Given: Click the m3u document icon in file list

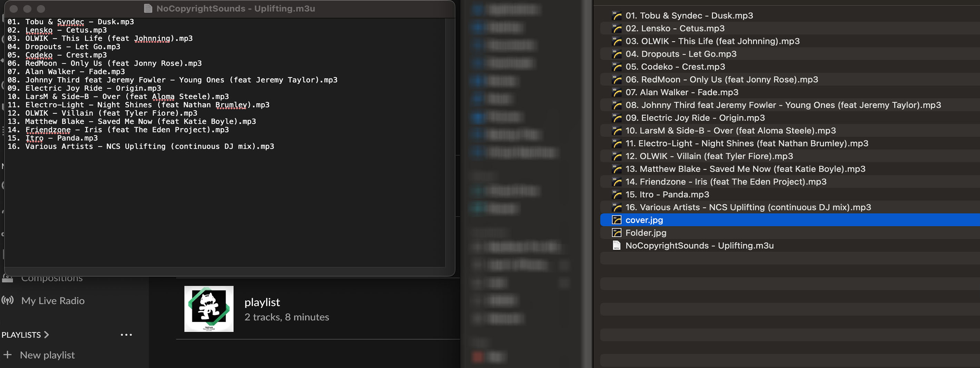Looking at the screenshot, I should tap(616, 246).
